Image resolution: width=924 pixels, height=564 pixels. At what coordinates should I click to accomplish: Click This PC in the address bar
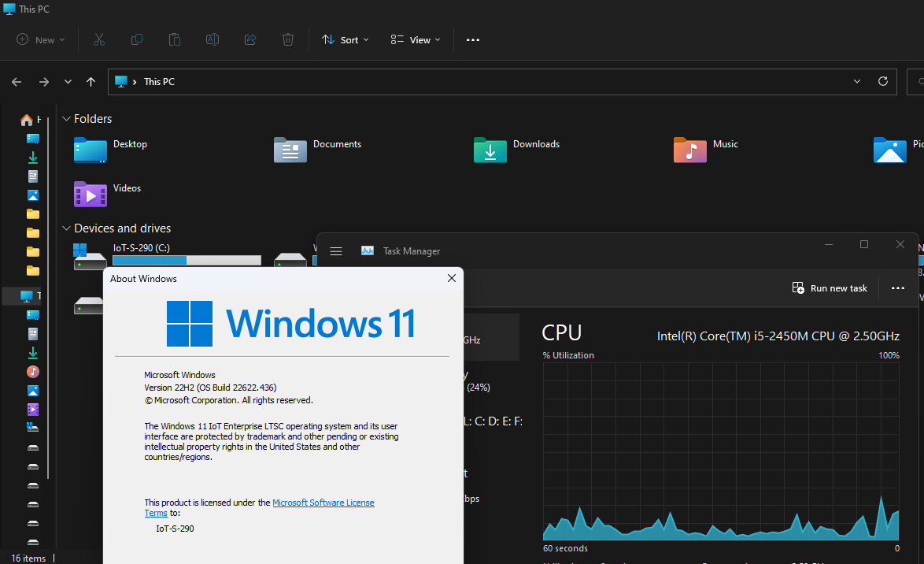[x=159, y=82]
